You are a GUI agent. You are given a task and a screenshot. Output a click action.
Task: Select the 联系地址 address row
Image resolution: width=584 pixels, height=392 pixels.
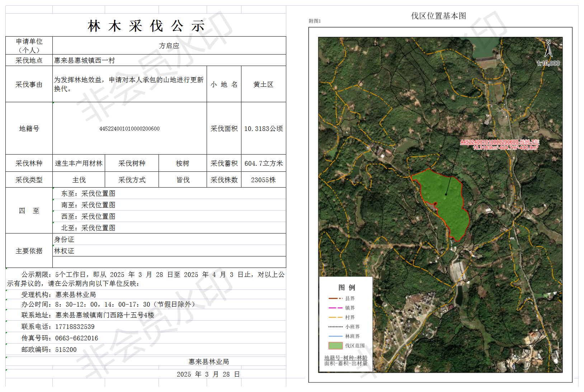[146, 315]
